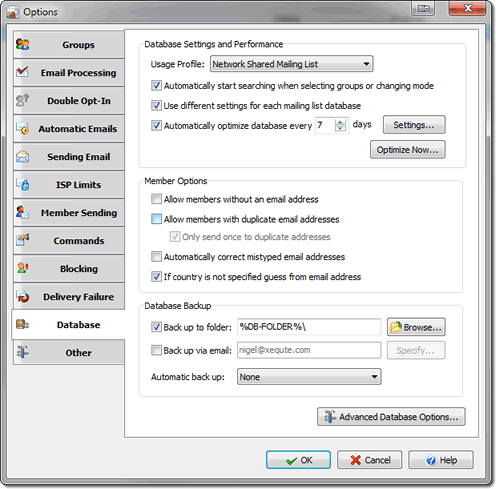Click the Sending Email envelope icon
Image resolution: width=496 pixels, height=489 pixels.
pos(22,156)
